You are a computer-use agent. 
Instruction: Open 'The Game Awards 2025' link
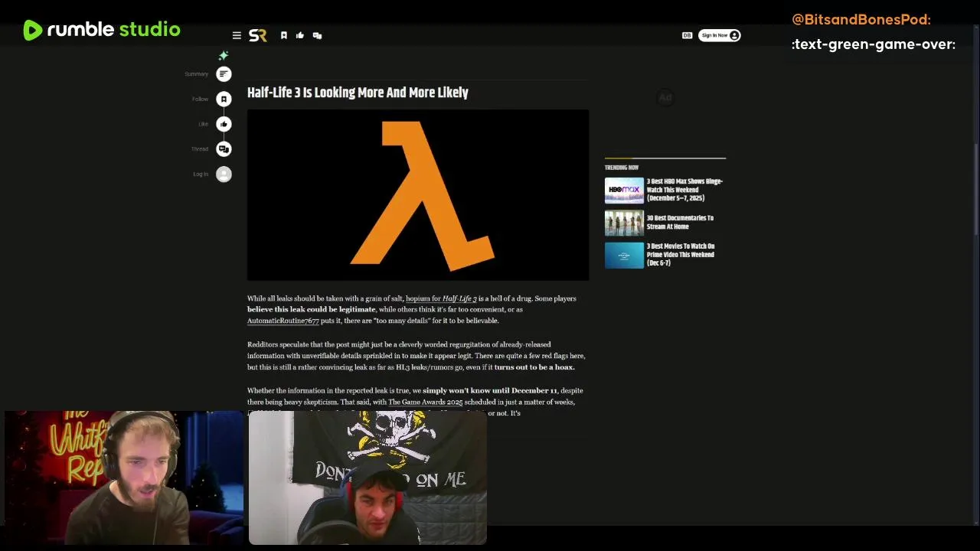pyautogui.click(x=425, y=402)
